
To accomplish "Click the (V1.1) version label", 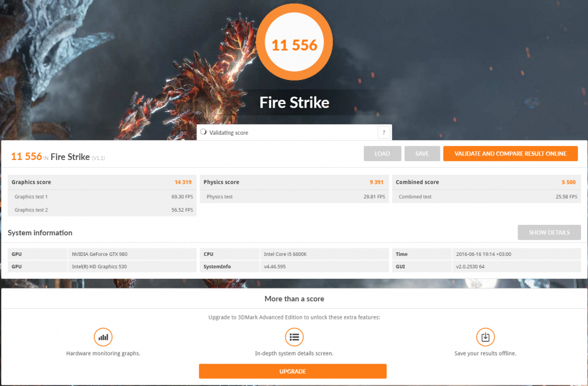I will 98,158.
